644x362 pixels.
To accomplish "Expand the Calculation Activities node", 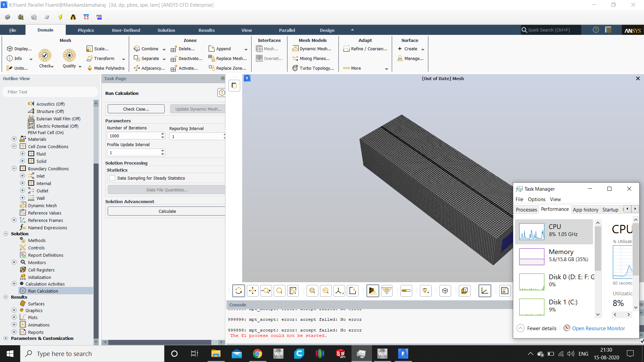I will click(x=14, y=284).
